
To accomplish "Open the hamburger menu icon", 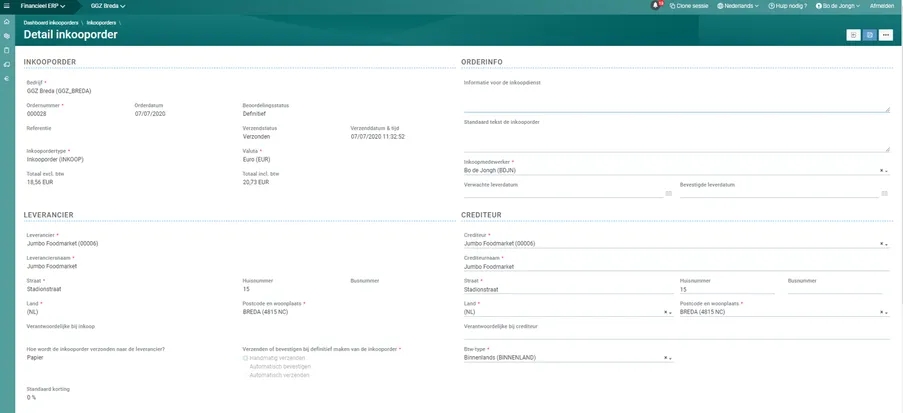I will (7, 6).
